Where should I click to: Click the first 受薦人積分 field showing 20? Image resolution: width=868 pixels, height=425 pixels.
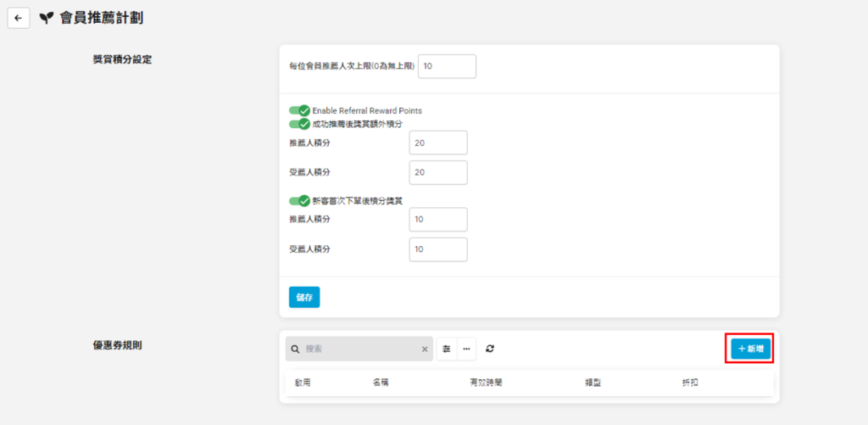point(437,172)
